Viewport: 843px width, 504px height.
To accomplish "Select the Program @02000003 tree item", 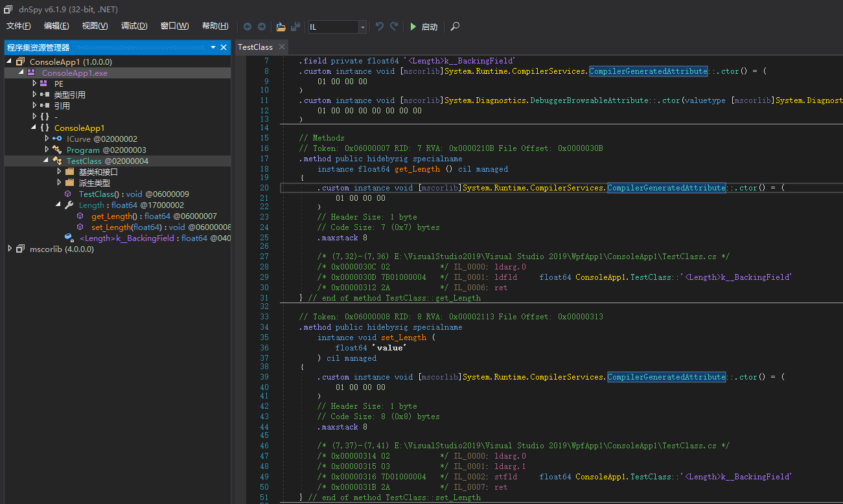I will (x=85, y=150).
